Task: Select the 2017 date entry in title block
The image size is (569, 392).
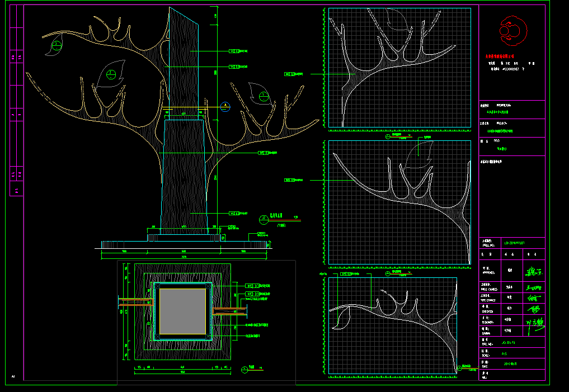Action: pos(510,363)
